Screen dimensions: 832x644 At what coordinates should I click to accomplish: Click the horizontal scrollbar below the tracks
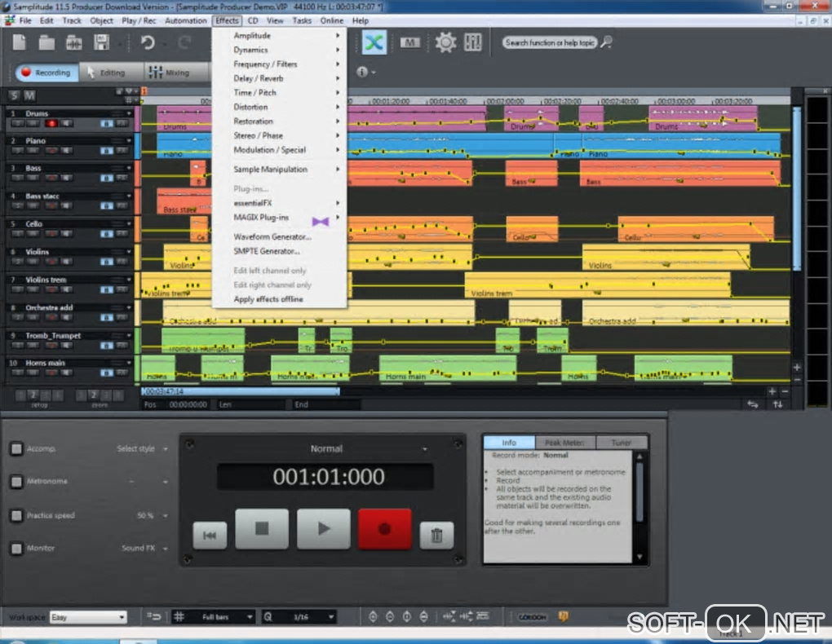(241, 391)
